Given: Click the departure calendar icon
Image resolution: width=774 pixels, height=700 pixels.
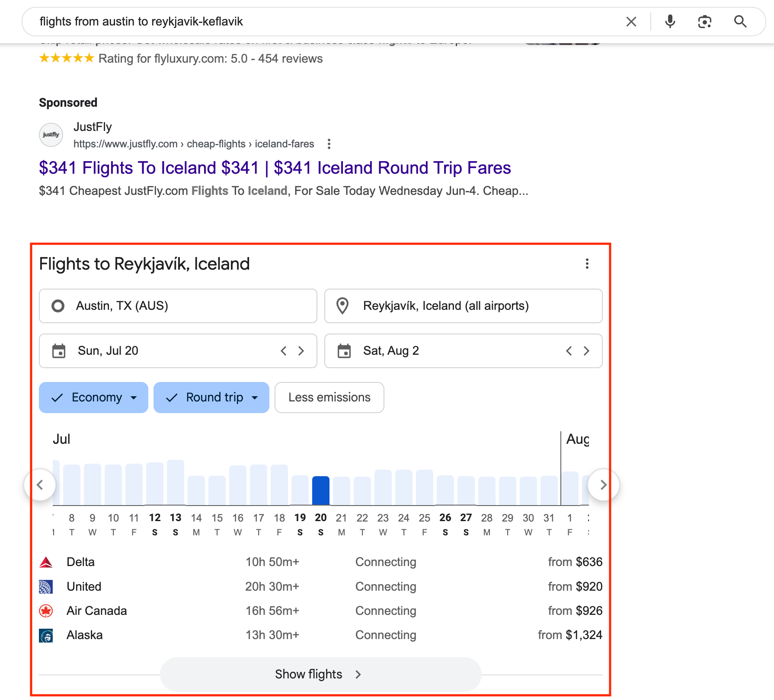Looking at the screenshot, I should pos(59,351).
